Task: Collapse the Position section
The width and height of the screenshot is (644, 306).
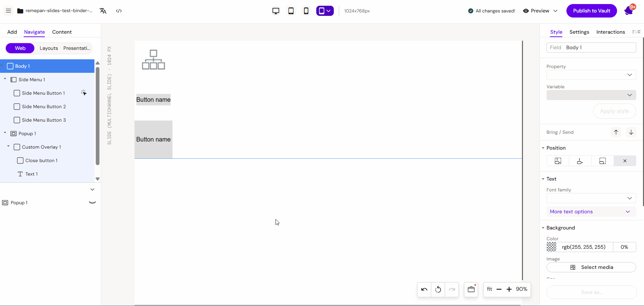Action: (543, 148)
